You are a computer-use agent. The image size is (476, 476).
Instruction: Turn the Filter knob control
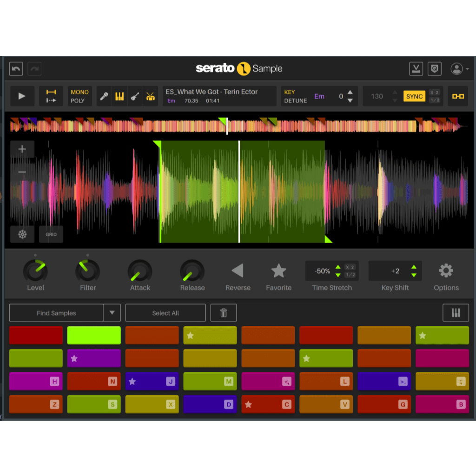(x=87, y=271)
